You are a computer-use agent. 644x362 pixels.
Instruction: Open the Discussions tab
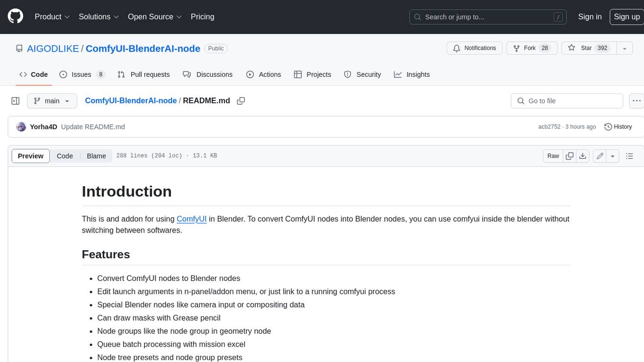(208, 74)
